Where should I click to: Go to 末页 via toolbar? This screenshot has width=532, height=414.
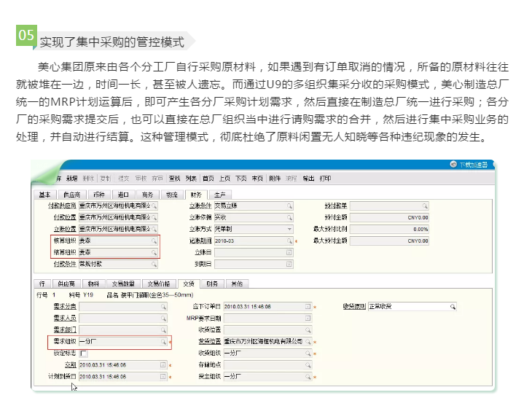click(257, 179)
